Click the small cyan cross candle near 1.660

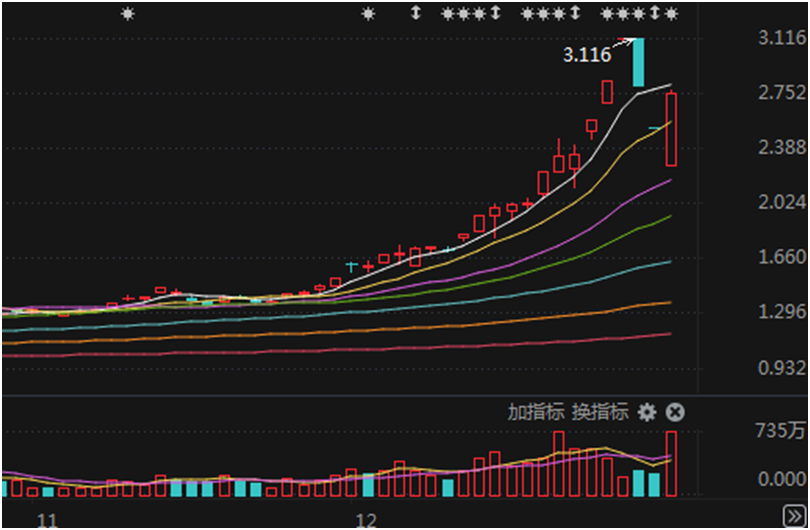click(x=352, y=265)
